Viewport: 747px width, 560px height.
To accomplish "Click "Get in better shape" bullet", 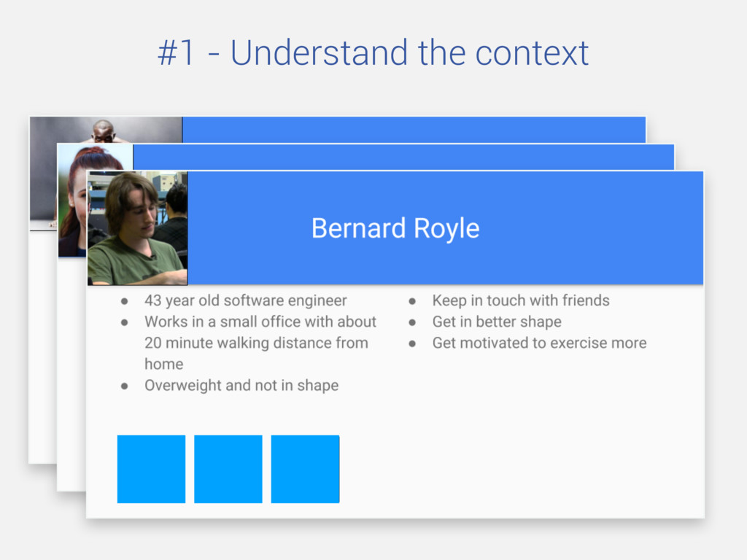I will (x=497, y=322).
